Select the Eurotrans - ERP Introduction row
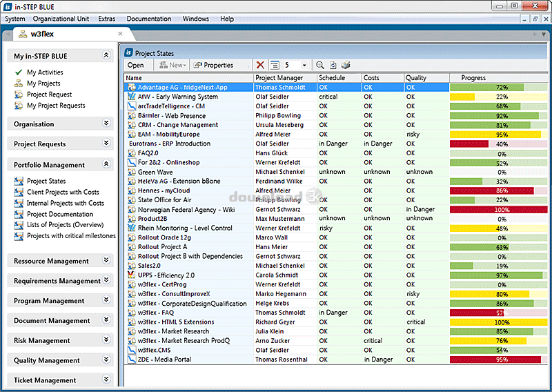The width and height of the screenshot is (552, 392). click(x=174, y=144)
